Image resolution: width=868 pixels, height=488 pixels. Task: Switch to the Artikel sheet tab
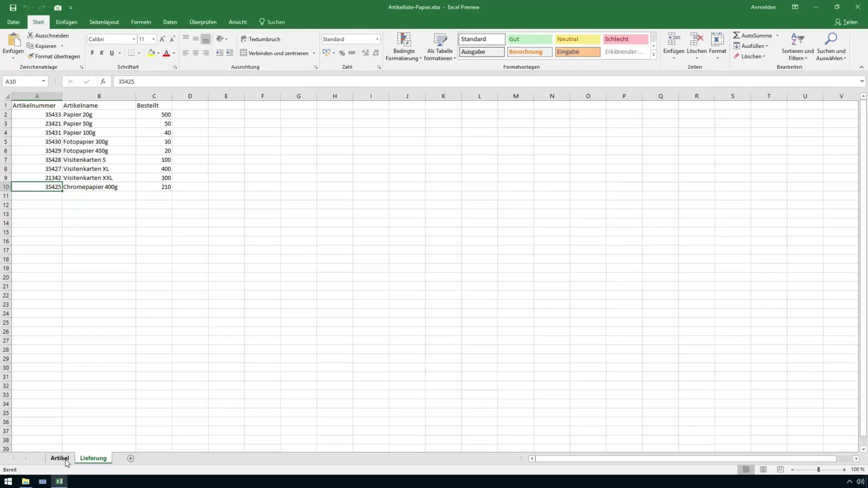[x=60, y=458]
